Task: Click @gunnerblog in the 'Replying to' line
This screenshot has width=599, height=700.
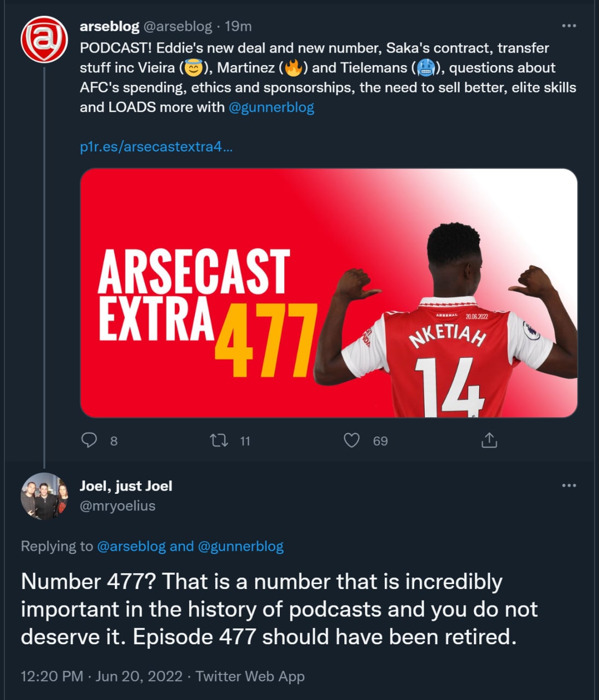Action: pos(240,546)
